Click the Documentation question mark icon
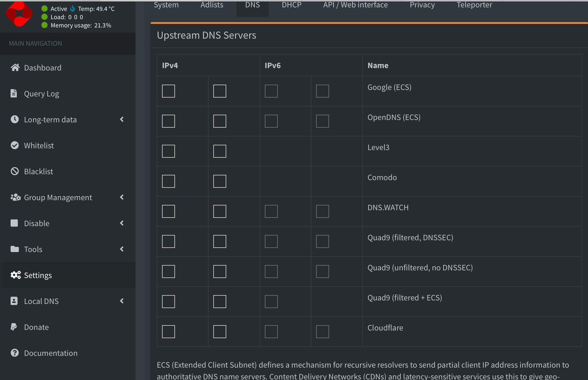The width and height of the screenshot is (588, 380). tap(15, 353)
